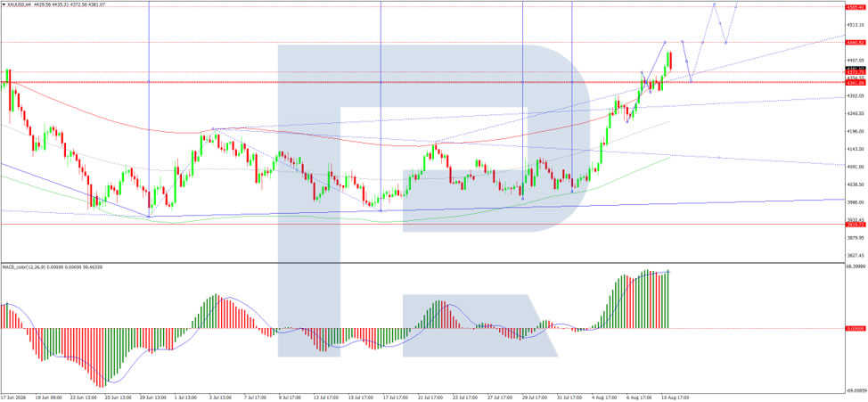Click the latest red candlestick at the chart's right edge
Viewport: 868px width, 402px height.
tap(670, 61)
